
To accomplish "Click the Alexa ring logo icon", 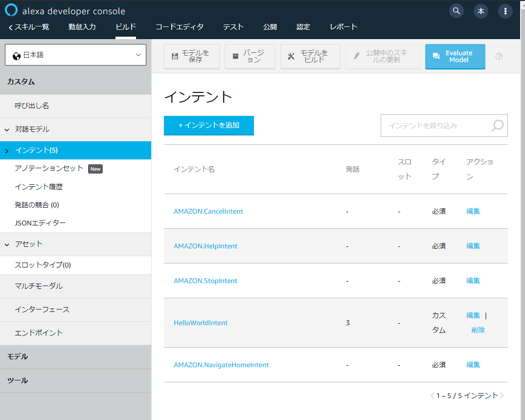I will [x=11, y=10].
